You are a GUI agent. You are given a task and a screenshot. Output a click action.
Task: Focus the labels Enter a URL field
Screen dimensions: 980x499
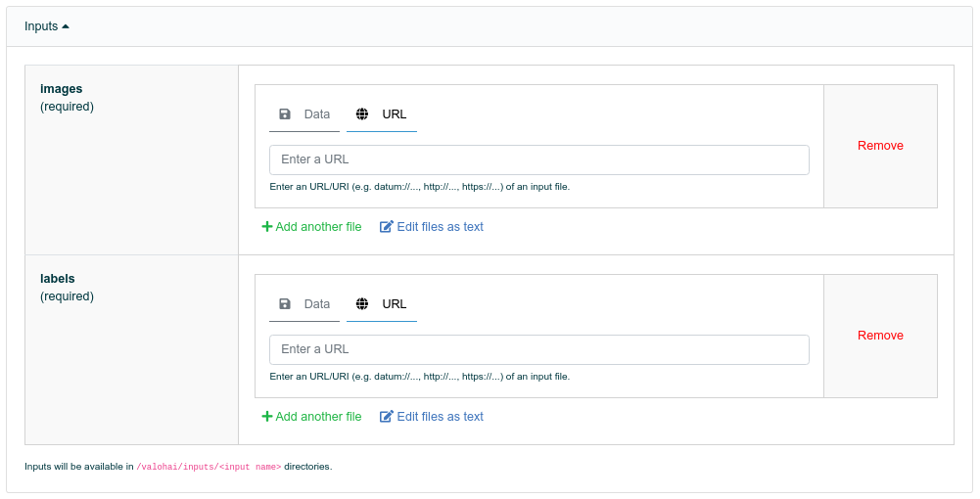[x=539, y=349]
